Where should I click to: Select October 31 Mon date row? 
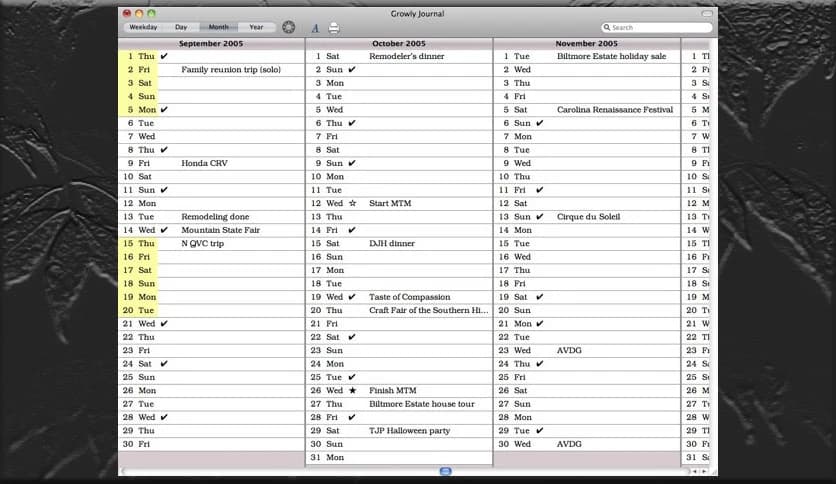click(399, 457)
